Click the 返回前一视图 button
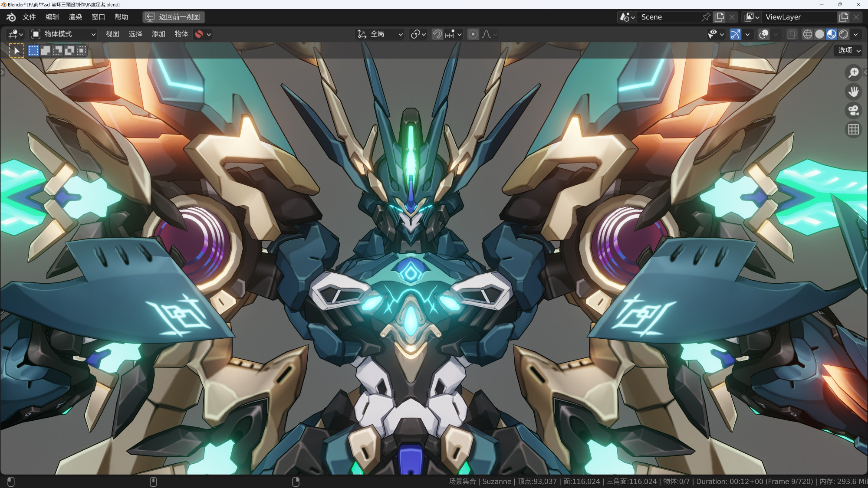The height and width of the screenshot is (488, 868). tap(174, 17)
